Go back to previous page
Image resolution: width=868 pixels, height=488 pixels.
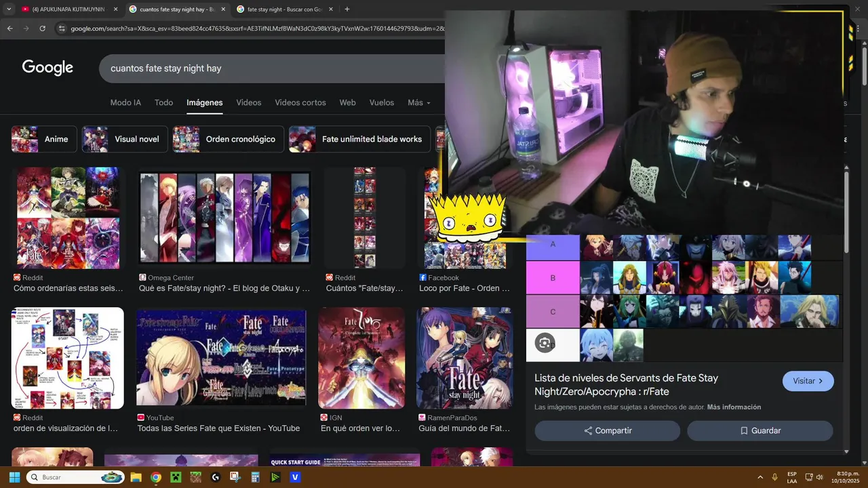point(10,28)
